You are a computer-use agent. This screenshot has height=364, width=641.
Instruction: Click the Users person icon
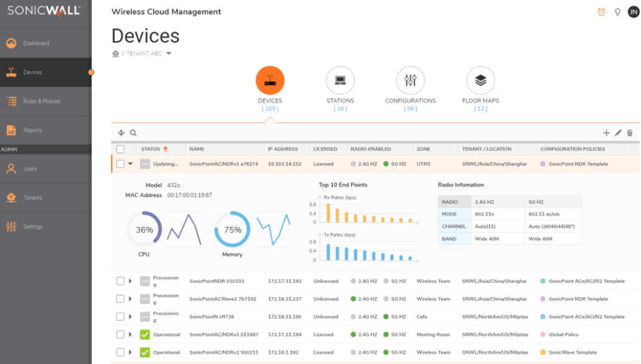[x=11, y=169]
